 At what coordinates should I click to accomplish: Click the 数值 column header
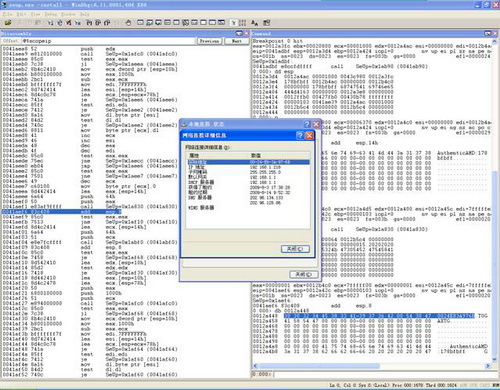click(279, 155)
